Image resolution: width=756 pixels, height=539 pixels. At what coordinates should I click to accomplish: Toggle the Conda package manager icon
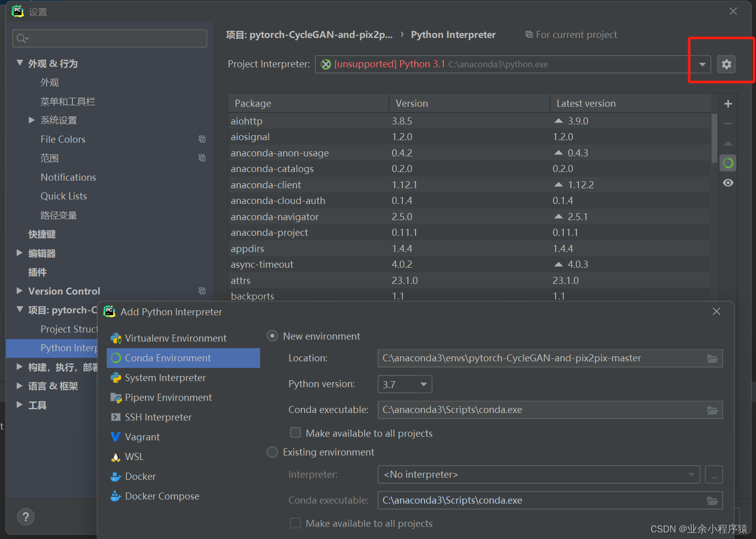728,163
